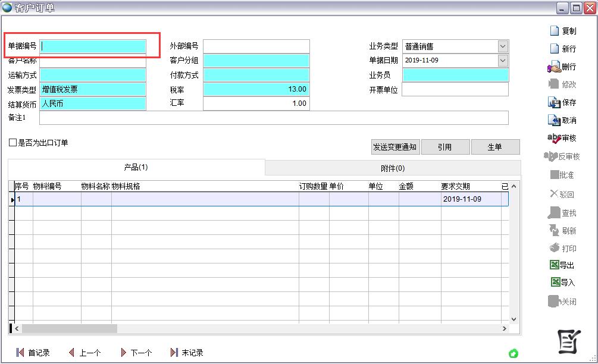Image resolution: width=598 pixels, height=364 pixels.
Task: 展开单据日期的日期选择器
Action: tap(503, 60)
